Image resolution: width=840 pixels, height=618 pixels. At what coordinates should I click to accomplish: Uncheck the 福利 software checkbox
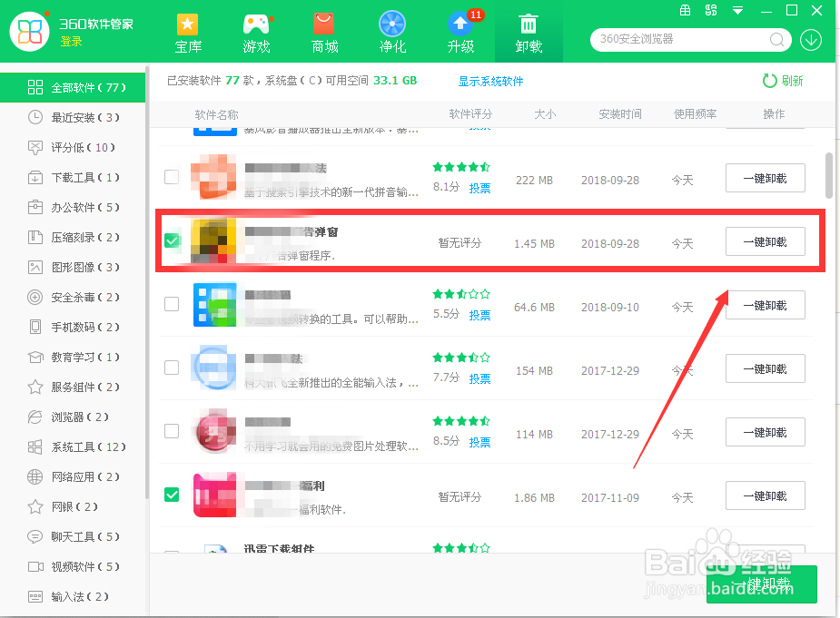tap(172, 495)
